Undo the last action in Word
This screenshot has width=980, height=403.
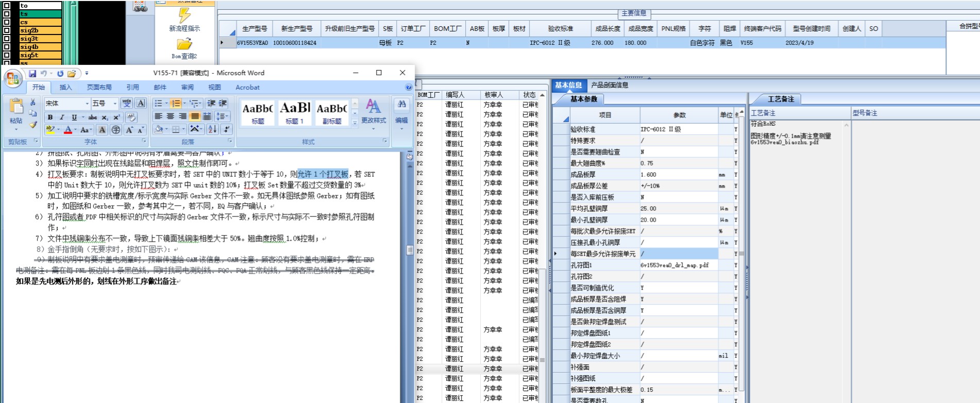pyautogui.click(x=44, y=73)
